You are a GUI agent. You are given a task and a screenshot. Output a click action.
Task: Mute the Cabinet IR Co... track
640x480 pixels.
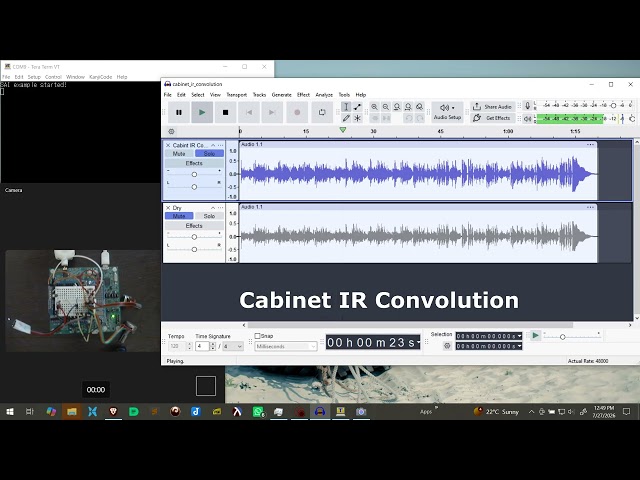pos(179,153)
